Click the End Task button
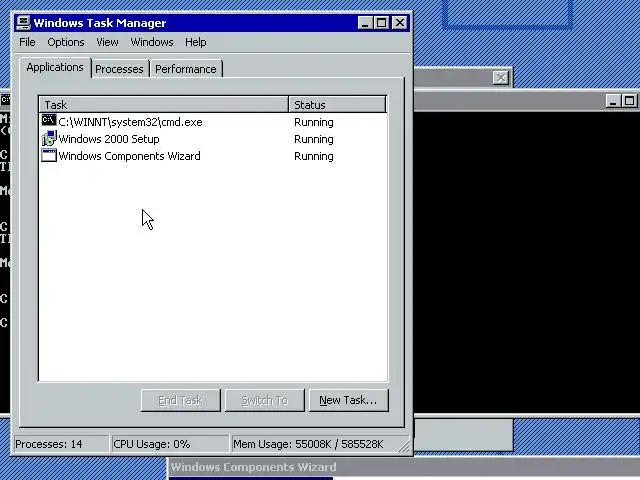 coord(180,400)
